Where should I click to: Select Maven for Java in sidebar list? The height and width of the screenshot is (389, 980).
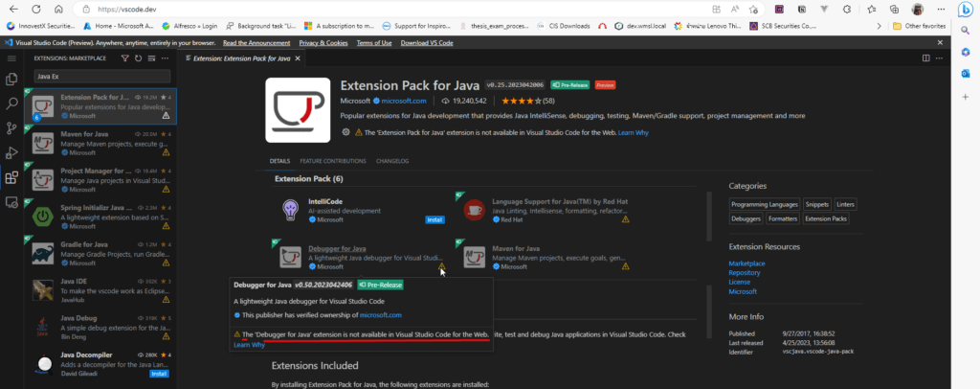100,143
